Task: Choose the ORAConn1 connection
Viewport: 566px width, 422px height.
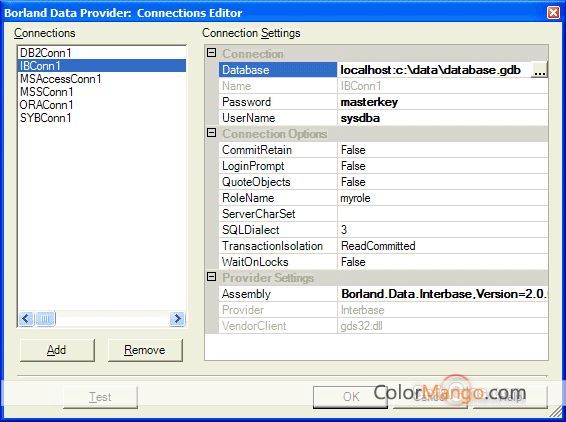Action: point(47,105)
